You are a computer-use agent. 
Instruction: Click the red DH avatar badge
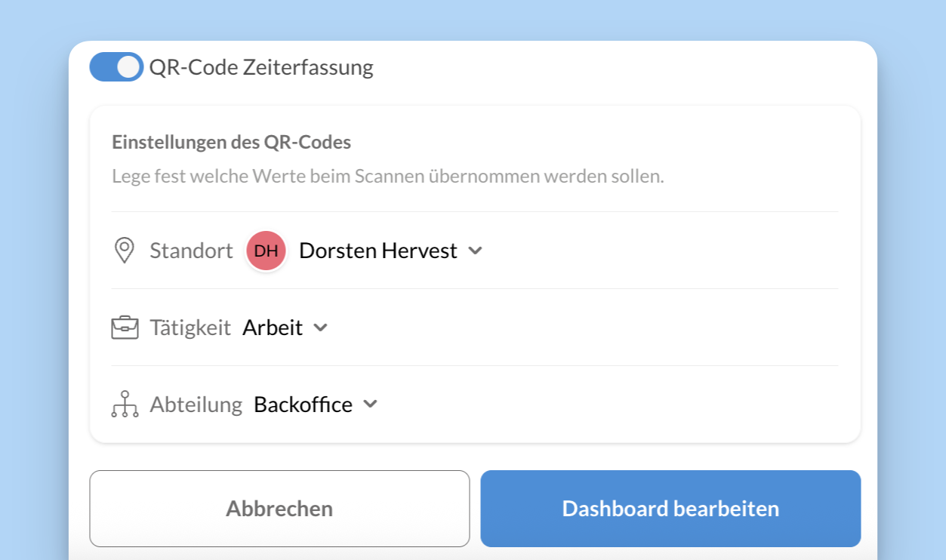(266, 251)
